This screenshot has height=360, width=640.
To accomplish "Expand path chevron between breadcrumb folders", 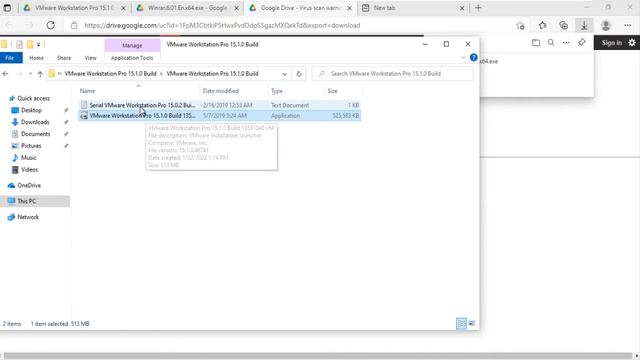I will coord(161,74).
